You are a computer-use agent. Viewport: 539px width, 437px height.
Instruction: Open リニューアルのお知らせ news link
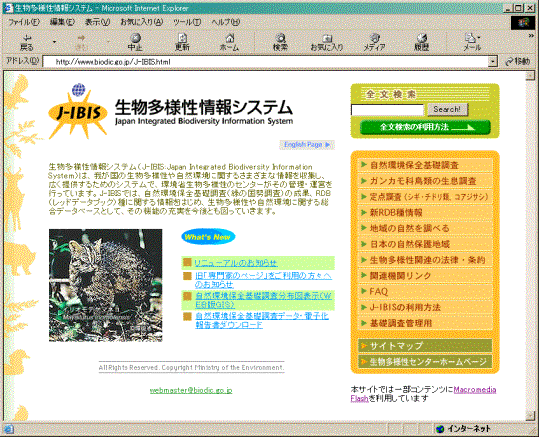coord(236,263)
